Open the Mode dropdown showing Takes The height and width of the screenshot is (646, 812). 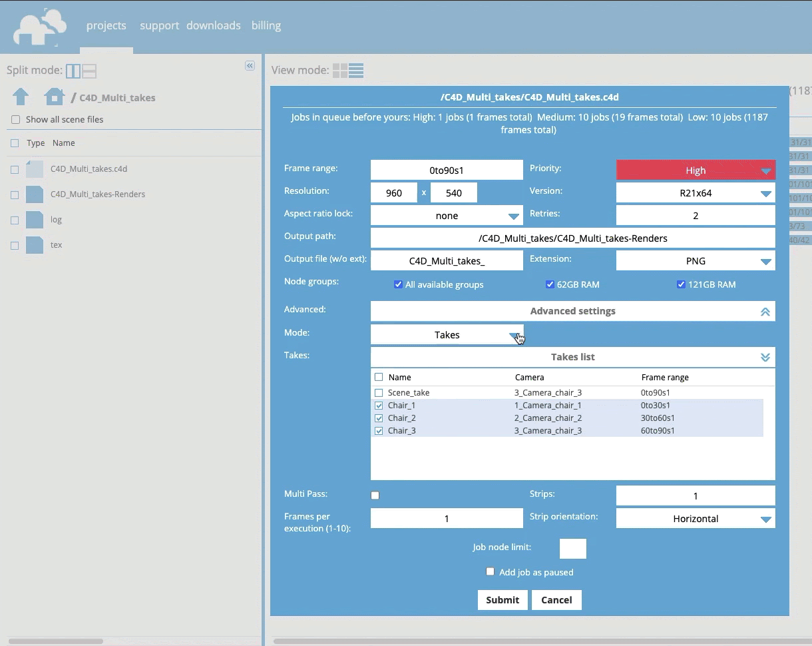point(447,334)
